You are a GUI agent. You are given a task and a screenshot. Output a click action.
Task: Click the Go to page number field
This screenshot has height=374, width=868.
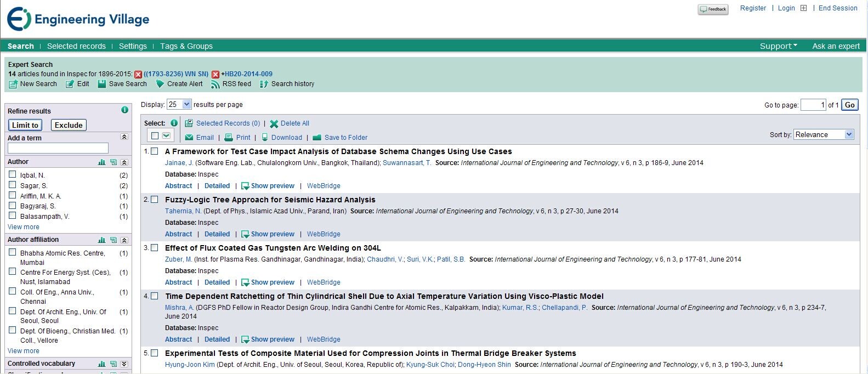click(x=813, y=105)
